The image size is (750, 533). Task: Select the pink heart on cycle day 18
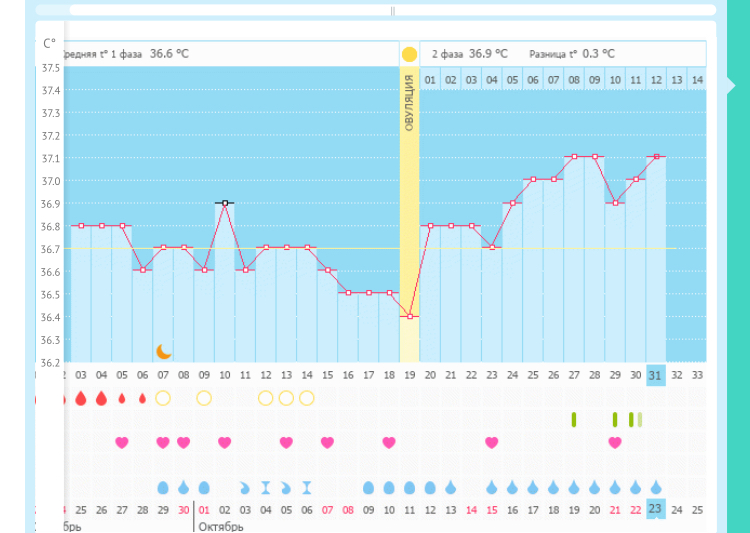388,442
